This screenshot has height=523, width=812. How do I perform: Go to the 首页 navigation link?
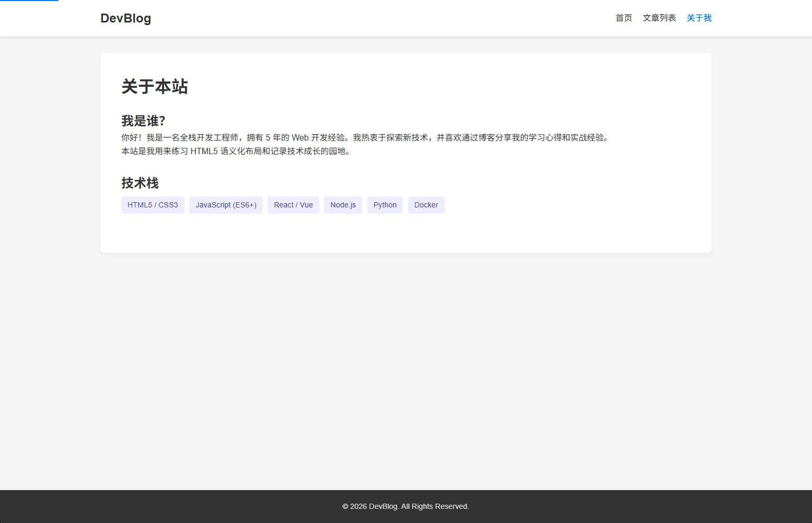pyautogui.click(x=623, y=18)
